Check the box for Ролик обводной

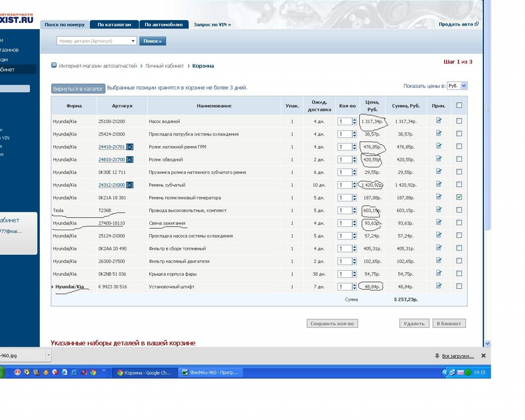459,159
